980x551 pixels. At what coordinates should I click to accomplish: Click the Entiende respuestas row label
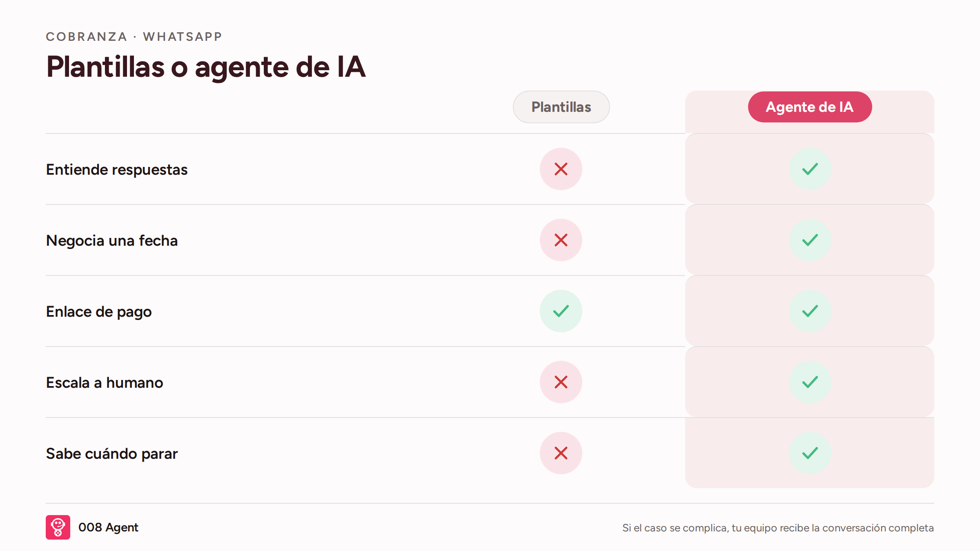117,170
